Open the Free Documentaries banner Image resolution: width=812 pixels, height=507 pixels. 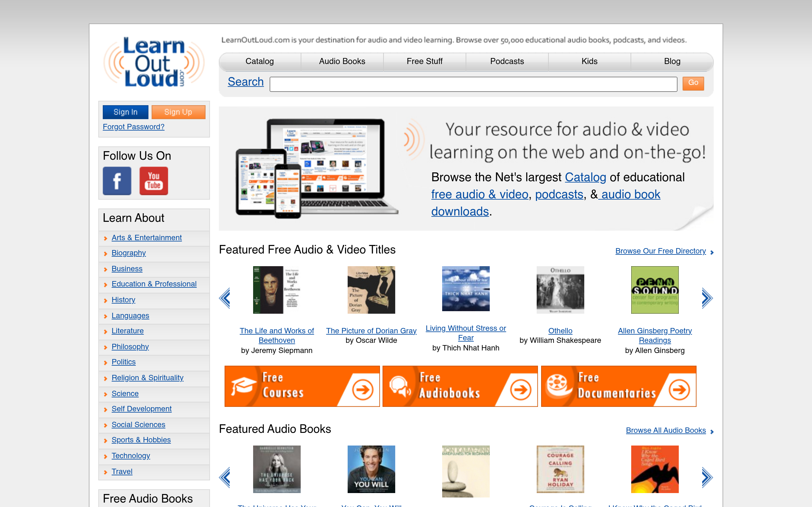pyautogui.click(x=619, y=386)
